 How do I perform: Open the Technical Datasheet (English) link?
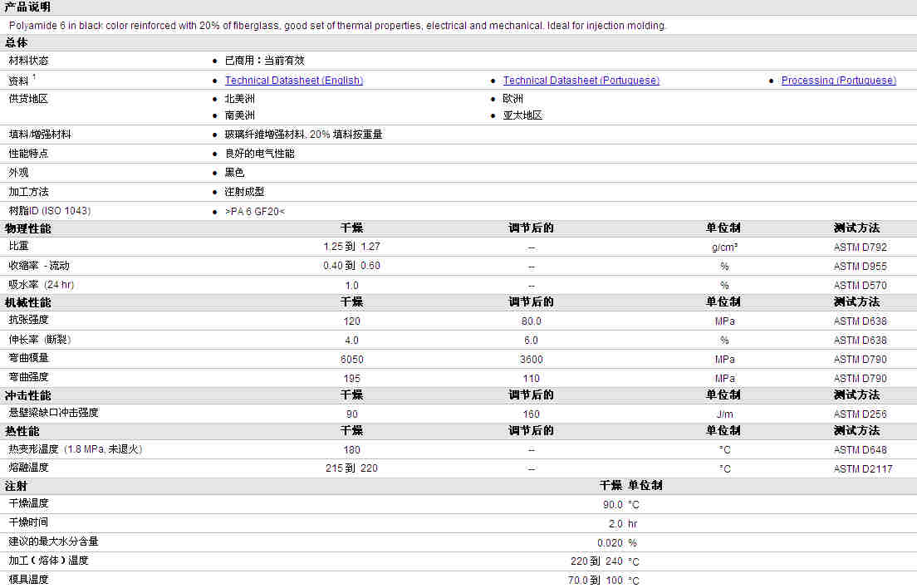click(293, 81)
